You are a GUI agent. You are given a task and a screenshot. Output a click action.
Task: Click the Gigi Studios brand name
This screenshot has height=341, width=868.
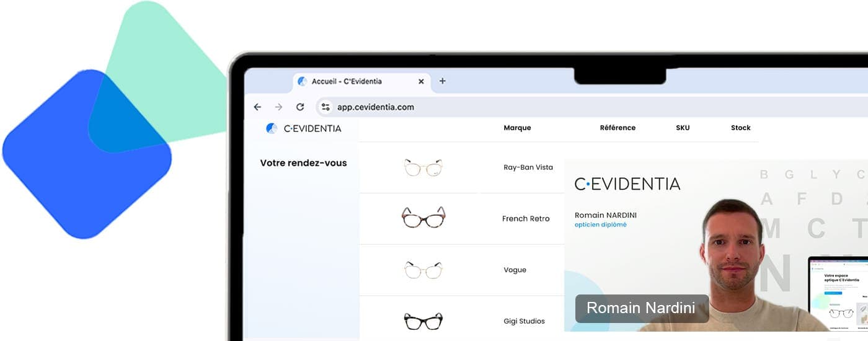tap(524, 321)
